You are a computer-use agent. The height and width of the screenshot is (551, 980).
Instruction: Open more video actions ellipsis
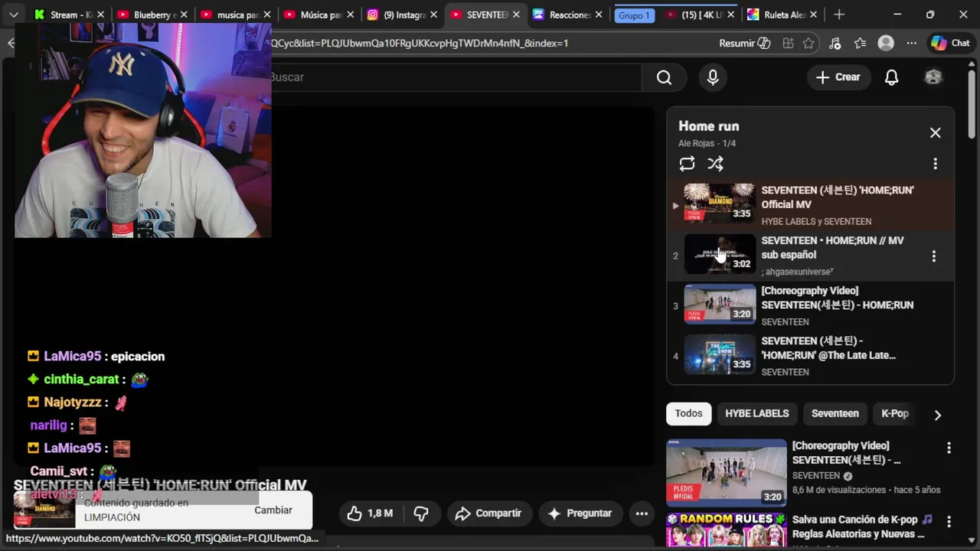point(642,514)
